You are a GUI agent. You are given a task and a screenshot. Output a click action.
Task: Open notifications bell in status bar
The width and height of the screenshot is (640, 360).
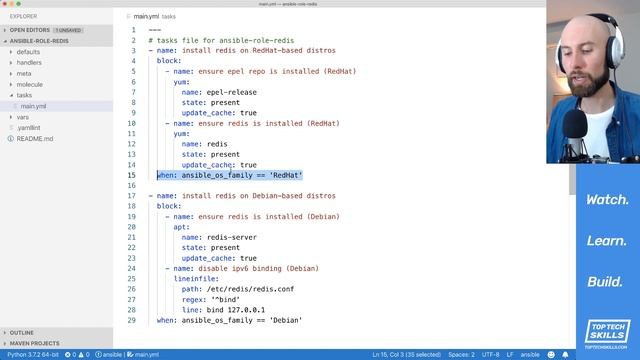pos(565,355)
